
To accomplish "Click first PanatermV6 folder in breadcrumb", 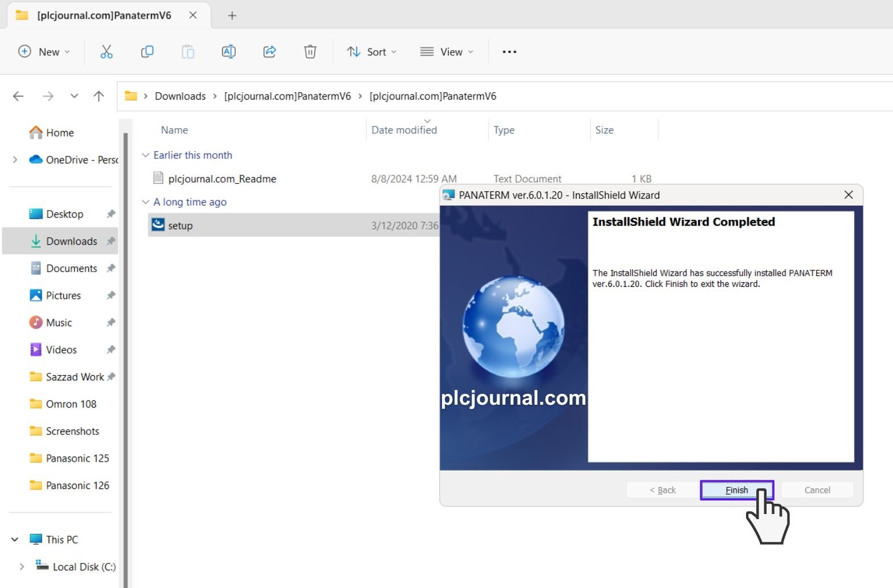I will (288, 96).
